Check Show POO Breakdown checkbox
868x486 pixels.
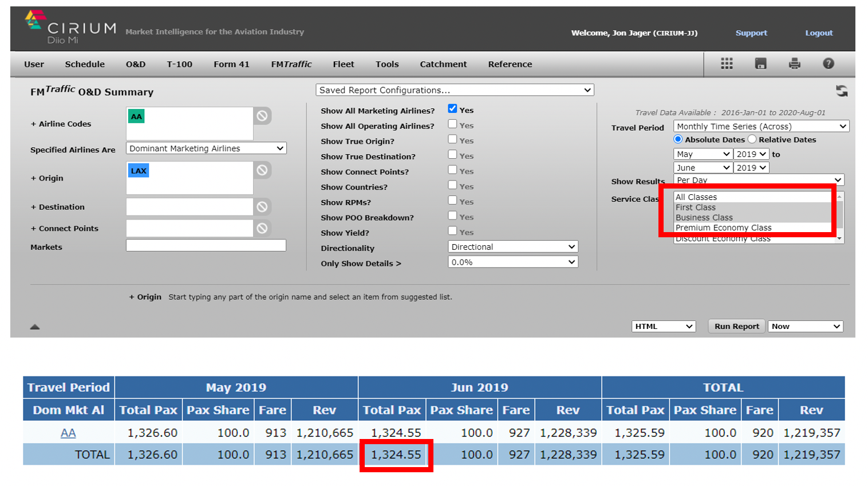click(452, 216)
